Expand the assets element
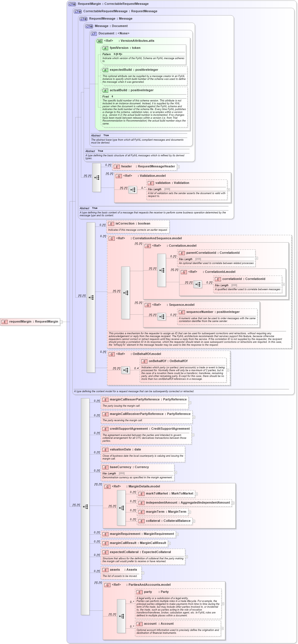Screen dimensions: 298x644 pos(143,573)
